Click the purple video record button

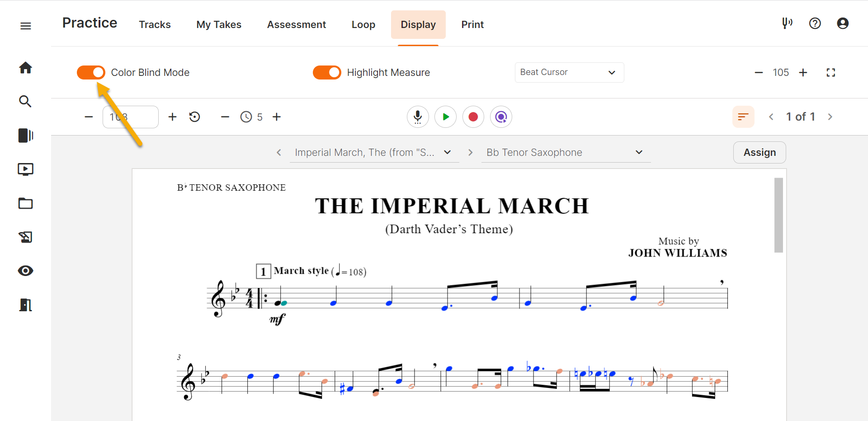click(501, 117)
